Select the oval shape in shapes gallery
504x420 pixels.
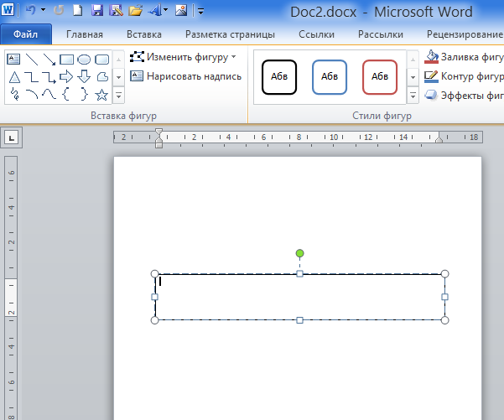(x=84, y=60)
